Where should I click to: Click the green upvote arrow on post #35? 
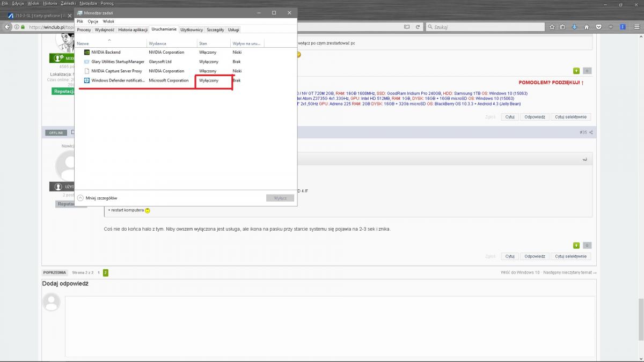click(x=576, y=245)
